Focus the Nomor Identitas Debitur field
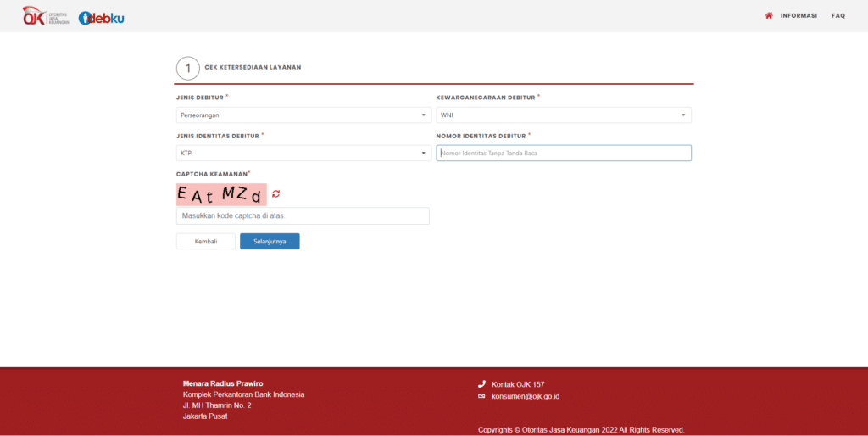Screen dimensions: 868x436 point(564,153)
